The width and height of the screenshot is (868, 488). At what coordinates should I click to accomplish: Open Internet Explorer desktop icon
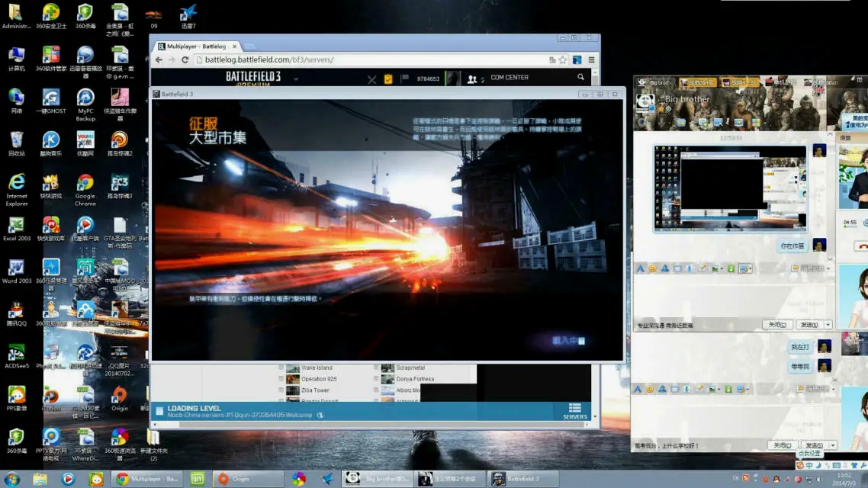coord(17,190)
